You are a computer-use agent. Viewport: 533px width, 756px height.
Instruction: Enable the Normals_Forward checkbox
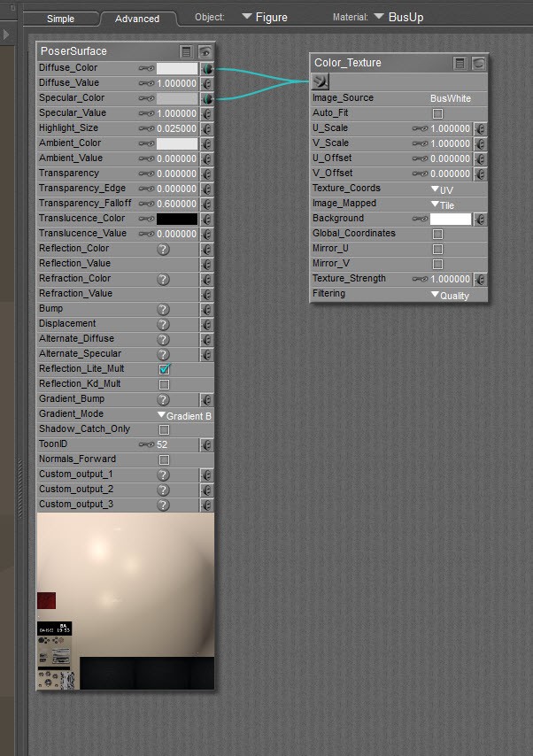point(165,459)
